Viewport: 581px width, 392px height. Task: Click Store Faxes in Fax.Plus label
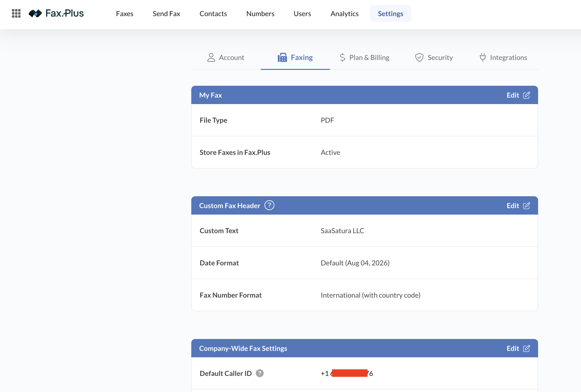pyautogui.click(x=235, y=152)
